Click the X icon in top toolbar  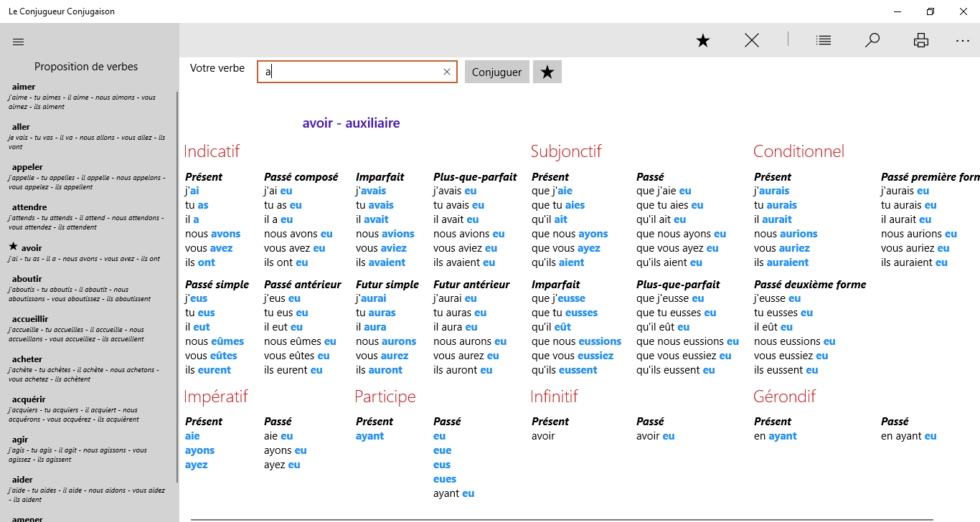point(752,41)
